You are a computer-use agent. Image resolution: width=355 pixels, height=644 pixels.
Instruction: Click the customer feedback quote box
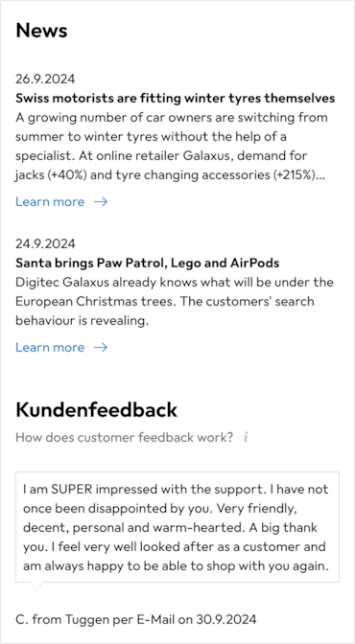[177, 527]
